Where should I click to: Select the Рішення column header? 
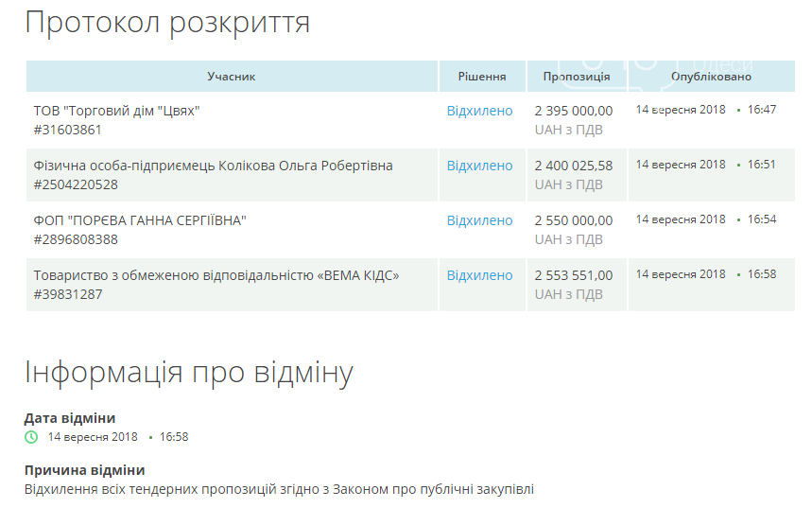pyautogui.click(x=482, y=77)
